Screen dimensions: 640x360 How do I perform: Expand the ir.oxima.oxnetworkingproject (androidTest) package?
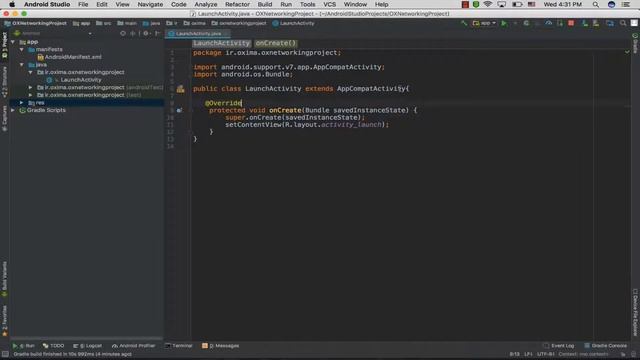click(30, 87)
